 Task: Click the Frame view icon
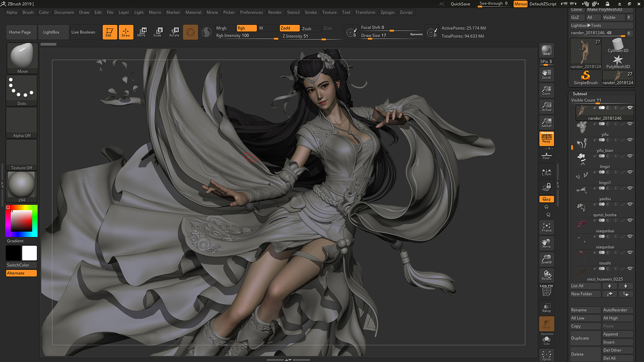coord(546,227)
